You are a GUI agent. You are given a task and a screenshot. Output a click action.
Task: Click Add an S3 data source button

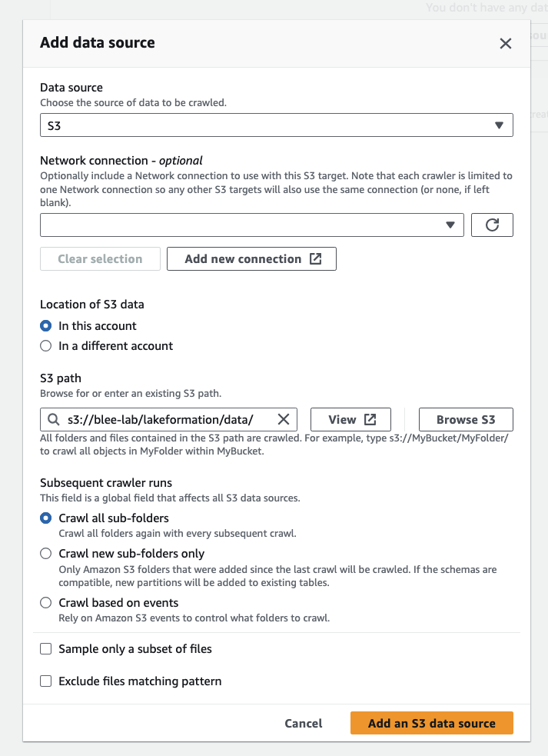pos(432,723)
